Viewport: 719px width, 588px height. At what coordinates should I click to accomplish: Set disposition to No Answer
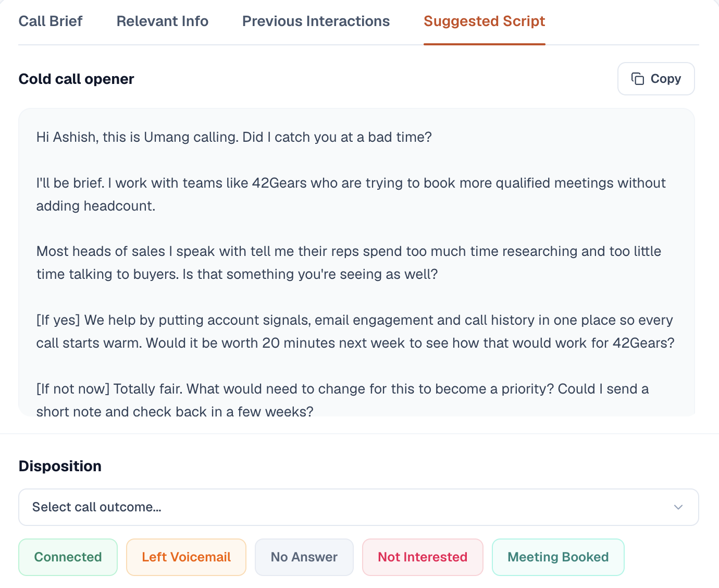pos(304,557)
